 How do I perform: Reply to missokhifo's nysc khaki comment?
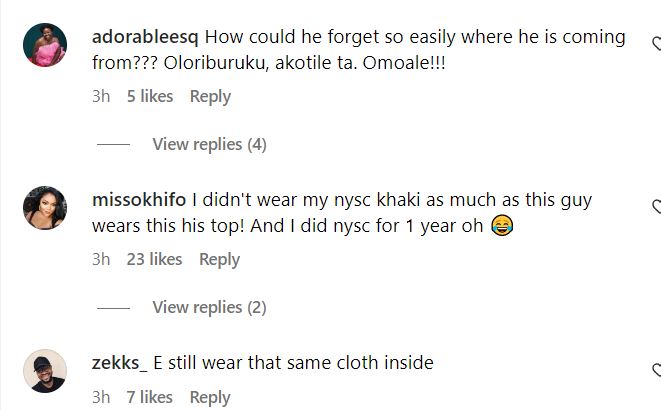pos(219,260)
